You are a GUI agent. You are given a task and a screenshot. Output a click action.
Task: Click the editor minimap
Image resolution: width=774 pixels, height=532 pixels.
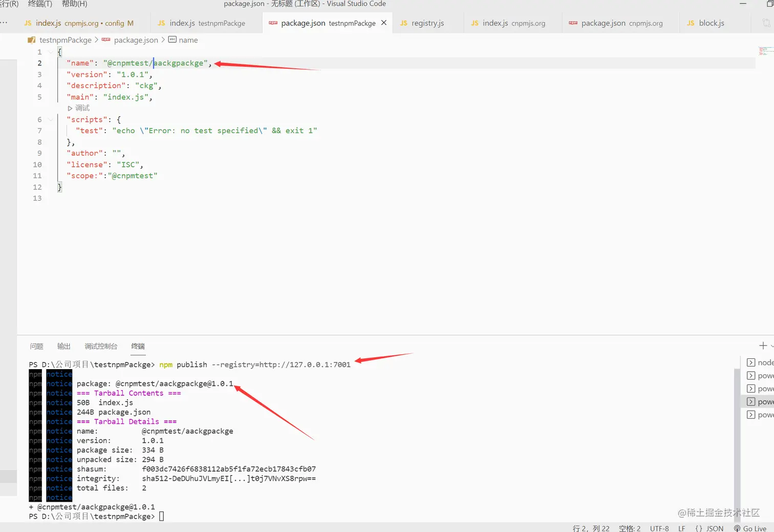(x=766, y=51)
